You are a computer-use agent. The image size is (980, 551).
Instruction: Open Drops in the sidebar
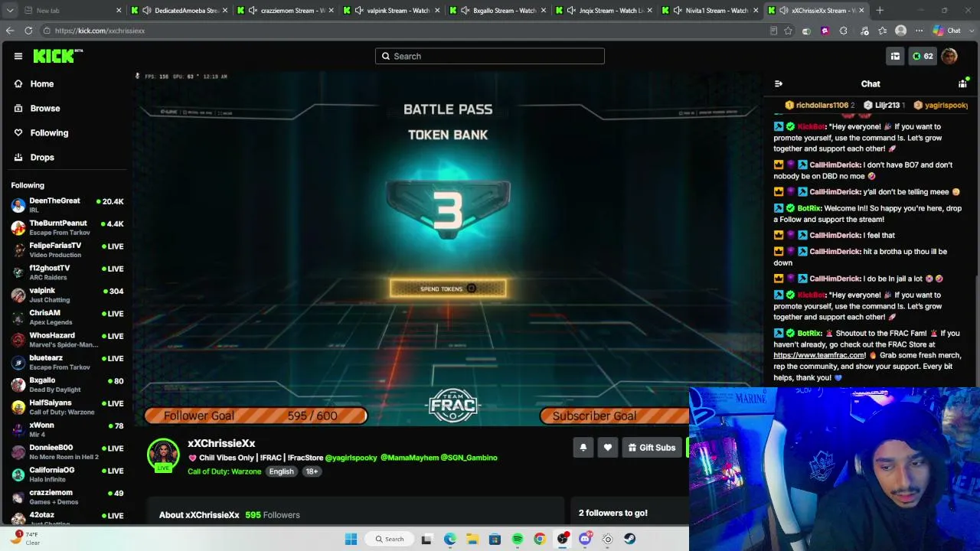click(42, 158)
